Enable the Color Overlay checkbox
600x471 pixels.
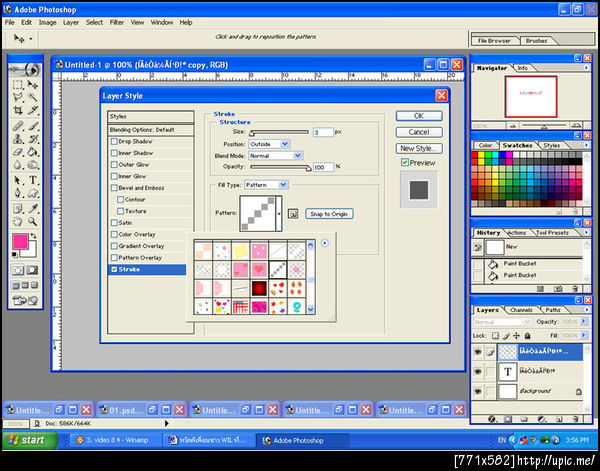coord(114,235)
